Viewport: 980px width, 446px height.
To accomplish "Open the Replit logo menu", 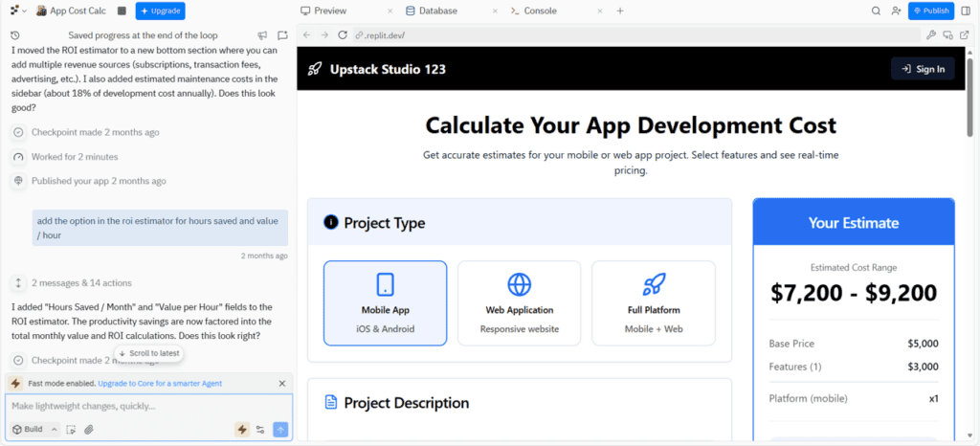I will pos(18,11).
